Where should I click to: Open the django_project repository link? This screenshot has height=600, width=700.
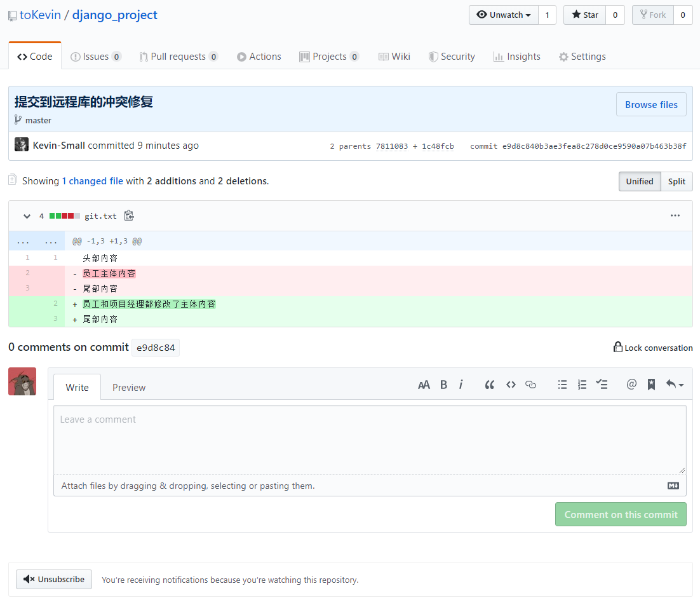[x=115, y=15]
